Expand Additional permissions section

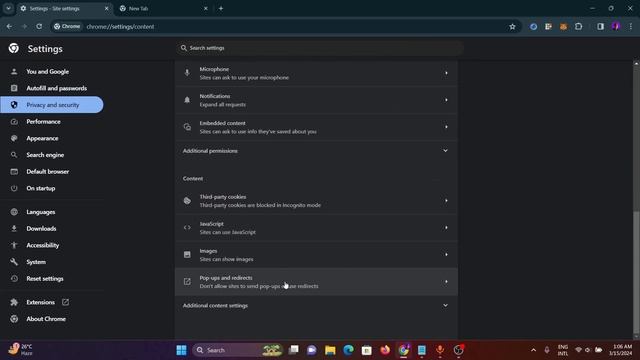point(316,151)
